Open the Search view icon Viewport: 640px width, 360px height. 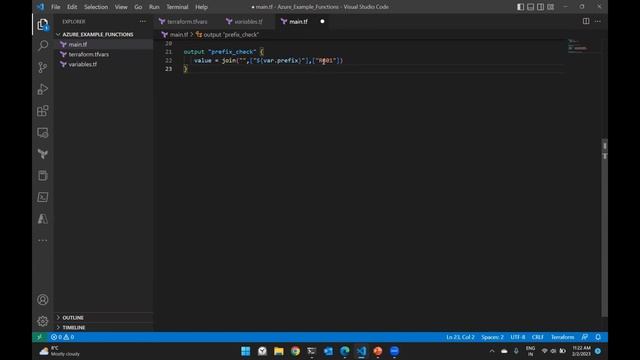pos(42,45)
